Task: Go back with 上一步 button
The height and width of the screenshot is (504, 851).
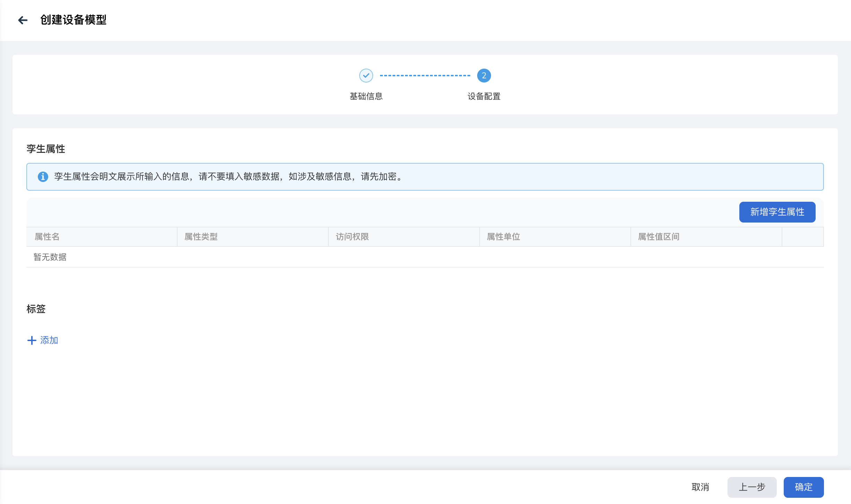Action: (x=751, y=487)
